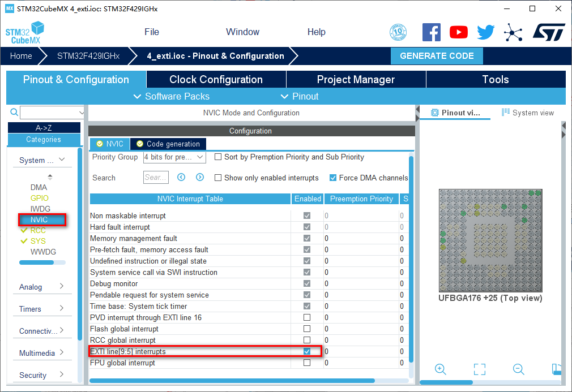Viewport: 572px width, 392px height.
Task: Expand the Software Packs dropdown
Action: pos(171,96)
